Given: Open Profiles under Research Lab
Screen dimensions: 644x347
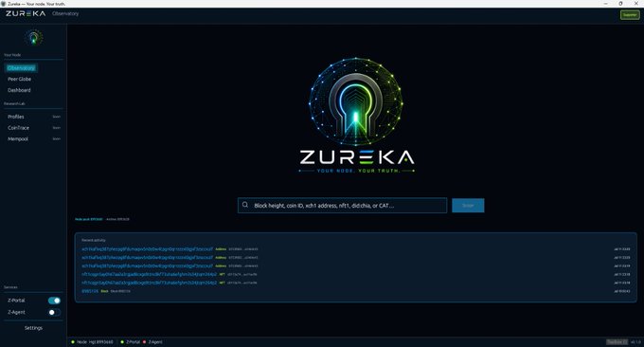Looking at the screenshot, I should (x=16, y=117).
